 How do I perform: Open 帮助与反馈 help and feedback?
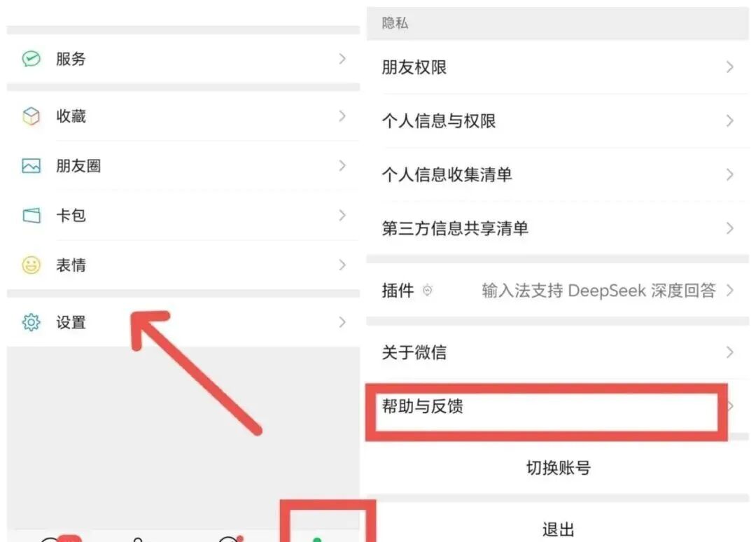(x=557, y=406)
